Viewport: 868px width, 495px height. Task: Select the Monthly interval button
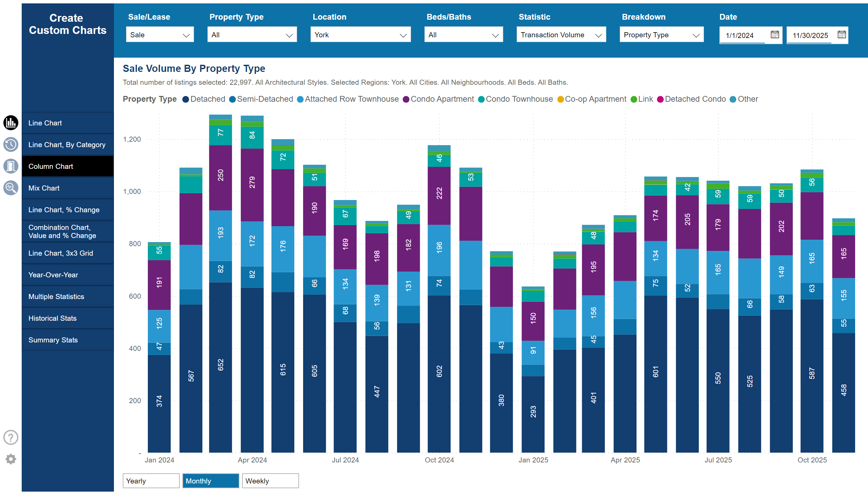tap(211, 481)
